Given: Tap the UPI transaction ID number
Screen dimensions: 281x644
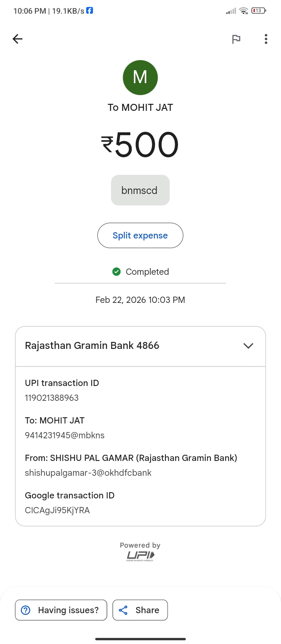Looking at the screenshot, I should (52, 398).
